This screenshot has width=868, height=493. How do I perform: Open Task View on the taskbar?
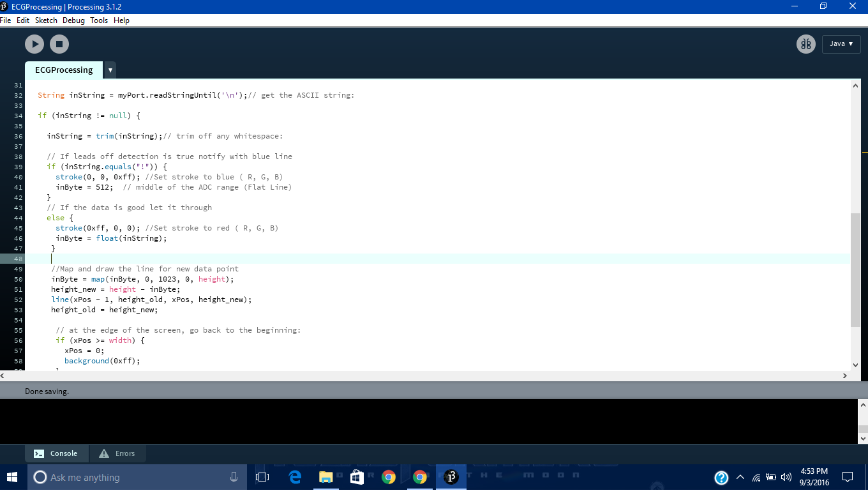[x=262, y=477]
